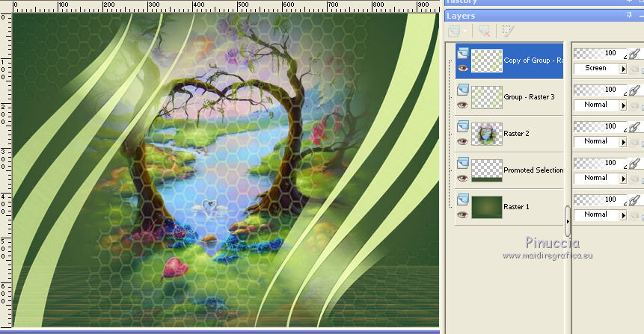Image resolution: width=644 pixels, height=334 pixels.
Task: Click layer type icon of Copy of Group layer
Action: pyautogui.click(x=463, y=53)
